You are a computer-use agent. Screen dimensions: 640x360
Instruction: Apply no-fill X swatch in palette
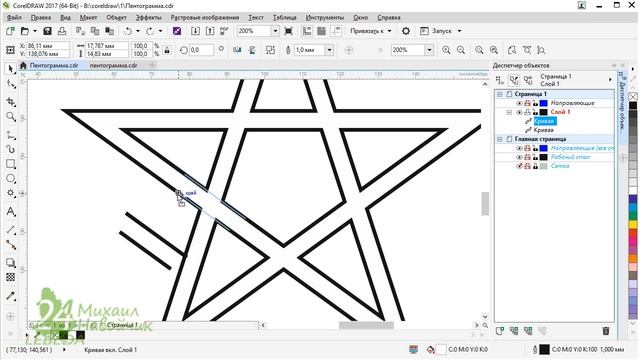[x=633, y=96]
